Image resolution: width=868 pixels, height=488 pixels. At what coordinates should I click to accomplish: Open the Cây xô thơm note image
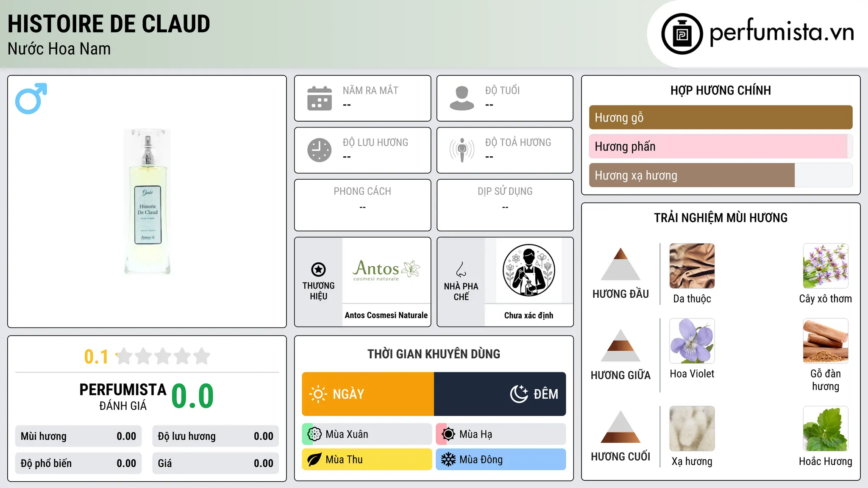tap(826, 266)
